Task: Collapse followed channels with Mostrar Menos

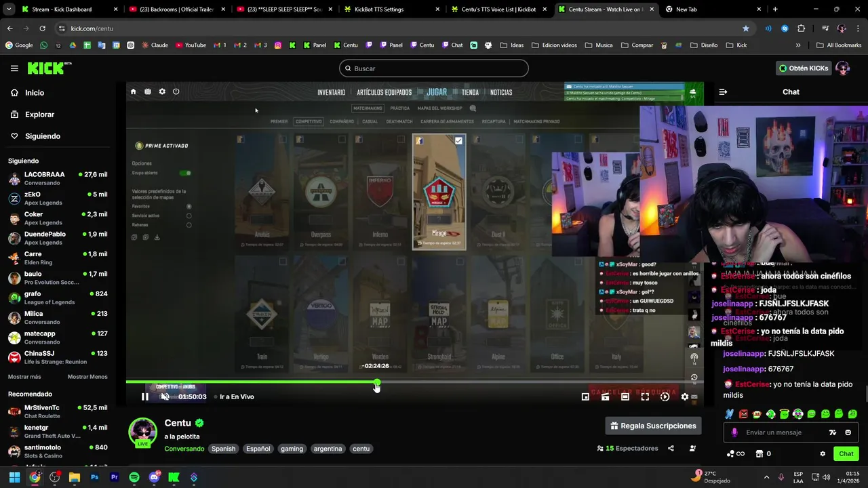Action: (87, 377)
